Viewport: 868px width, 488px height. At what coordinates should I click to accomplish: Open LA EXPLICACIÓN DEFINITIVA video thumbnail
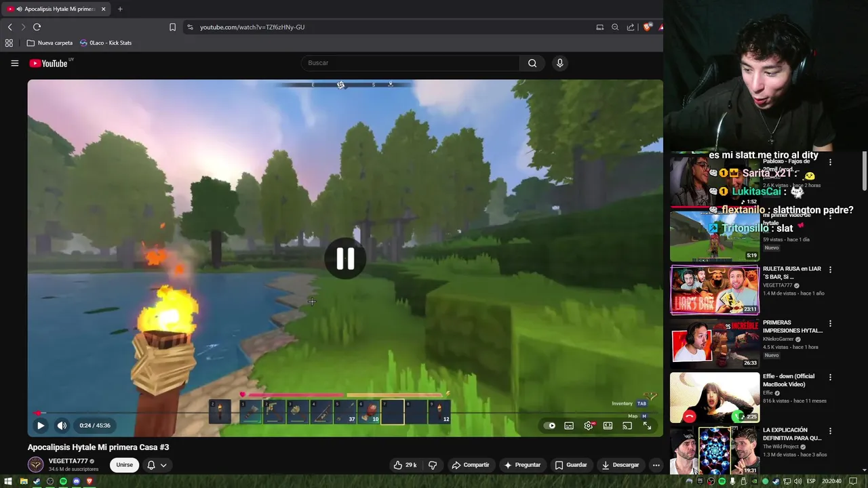pyautogui.click(x=715, y=451)
